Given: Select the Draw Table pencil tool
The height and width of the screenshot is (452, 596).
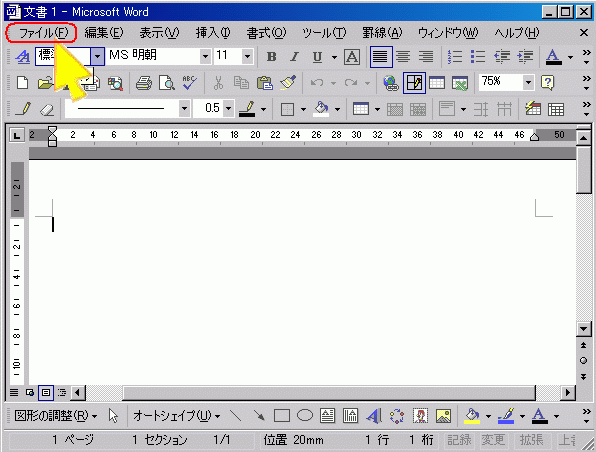Looking at the screenshot, I should click(24, 109).
